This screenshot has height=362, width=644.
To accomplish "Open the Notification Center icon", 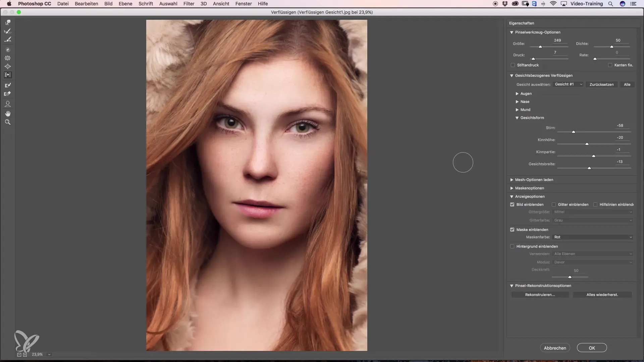I will pos(633,4).
